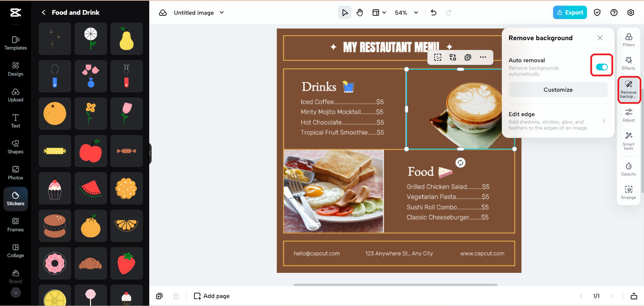Toggle the Auto removal switch
Viewport: 644px width, 306px height.
[x=602, y=67]
